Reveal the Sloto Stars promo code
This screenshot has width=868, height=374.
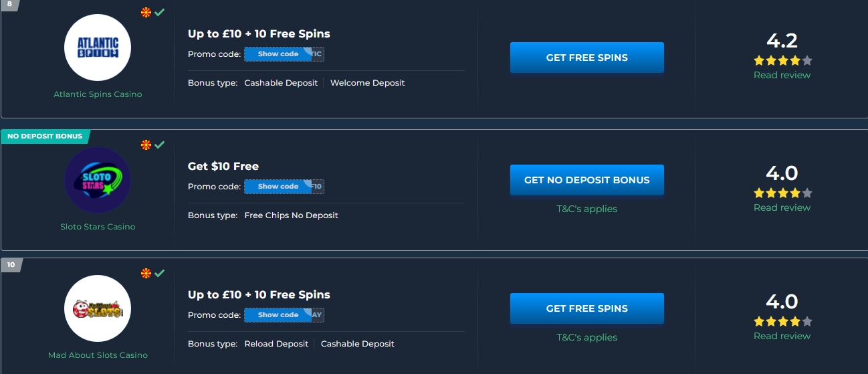point(278,187)
